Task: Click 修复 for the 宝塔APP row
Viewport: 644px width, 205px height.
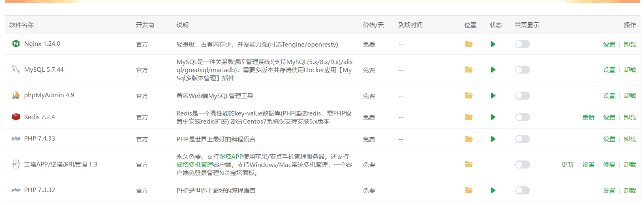Action: pyautogui.click(x=609, y=164)
